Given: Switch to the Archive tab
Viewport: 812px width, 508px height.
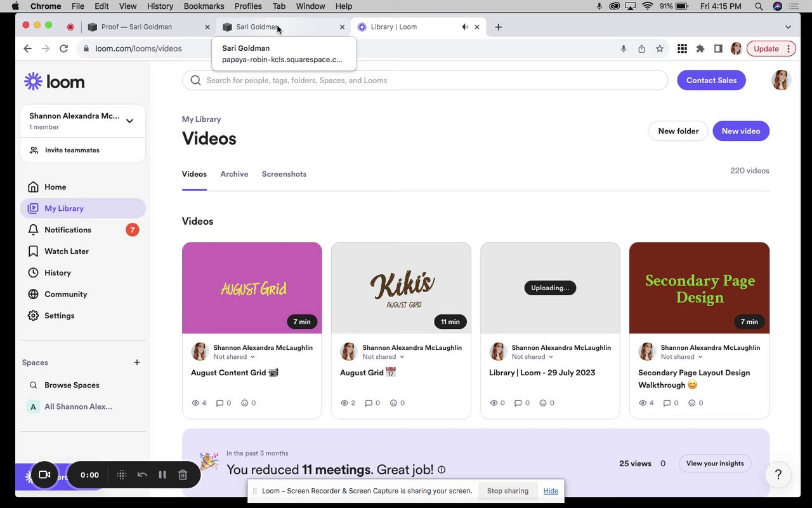Looking at the screenshot, I should pos(234,174).
